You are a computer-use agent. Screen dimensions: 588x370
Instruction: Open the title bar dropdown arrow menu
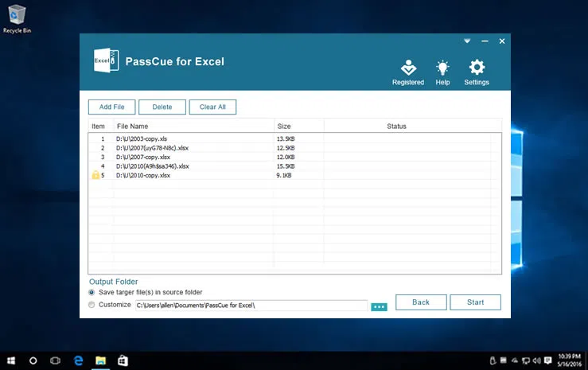point(467,41)
